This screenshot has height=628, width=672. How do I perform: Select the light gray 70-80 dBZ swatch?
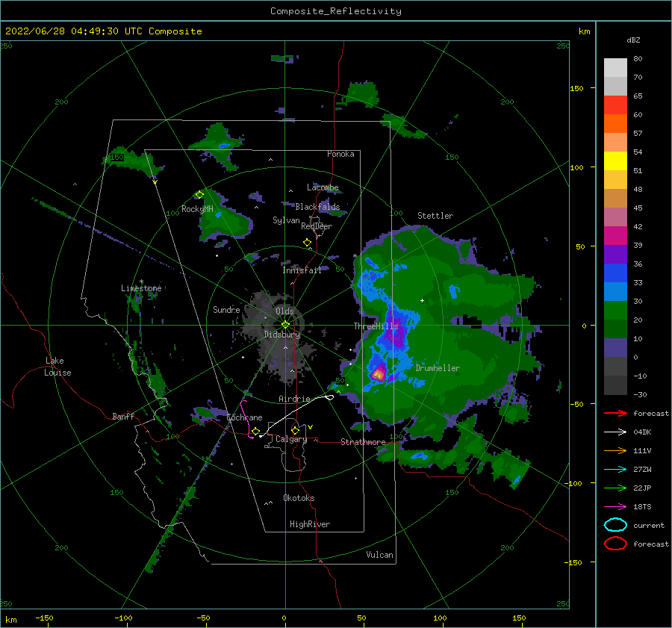(x=615, y=68)
